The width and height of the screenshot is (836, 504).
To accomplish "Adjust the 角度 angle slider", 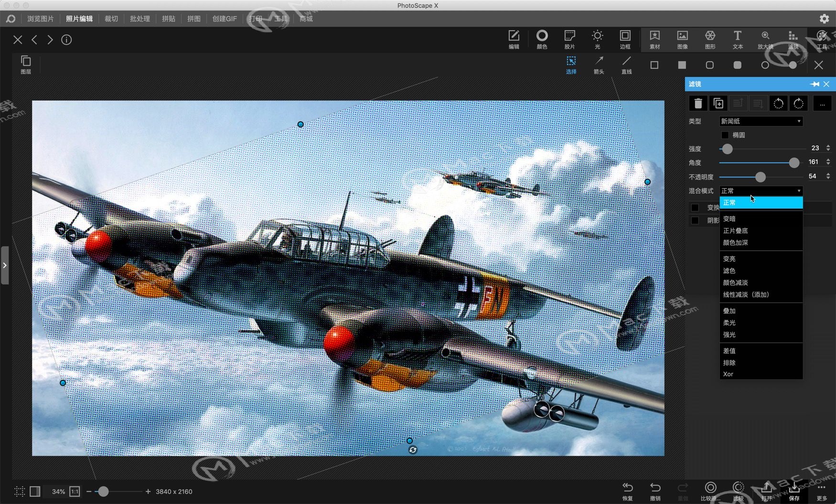I will click(x=793, y=163).
